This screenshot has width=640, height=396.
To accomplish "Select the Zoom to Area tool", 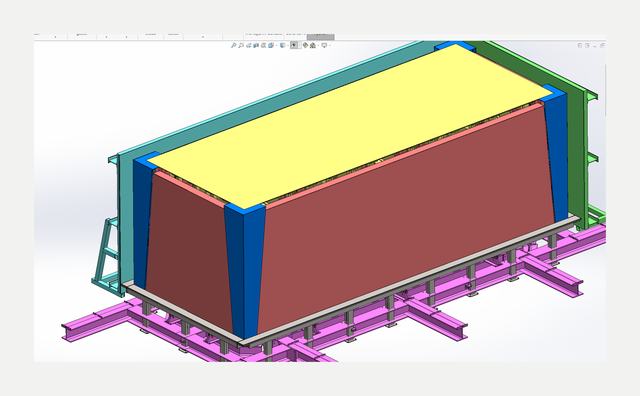I will click(x=241, y=45).
